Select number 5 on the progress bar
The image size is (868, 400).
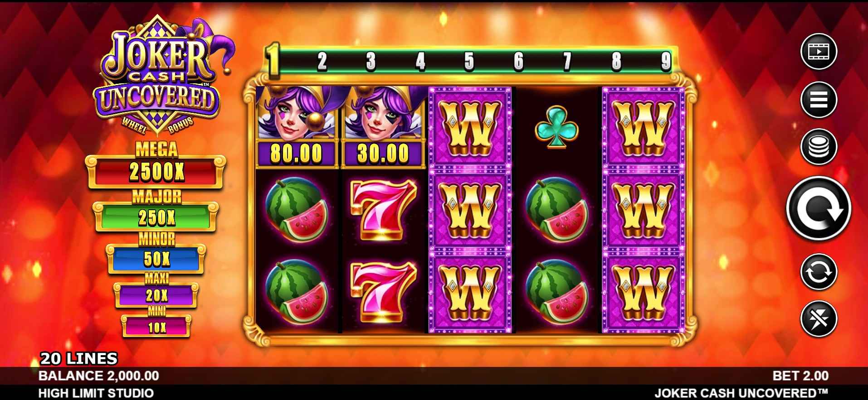point(469,62)
